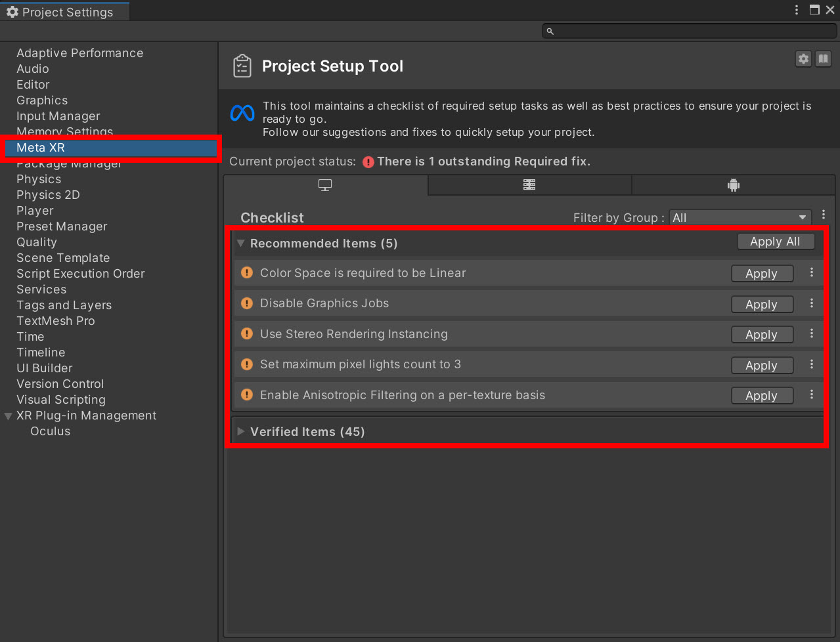
Task: Select Time settings category
Action: tap(30, 337)
